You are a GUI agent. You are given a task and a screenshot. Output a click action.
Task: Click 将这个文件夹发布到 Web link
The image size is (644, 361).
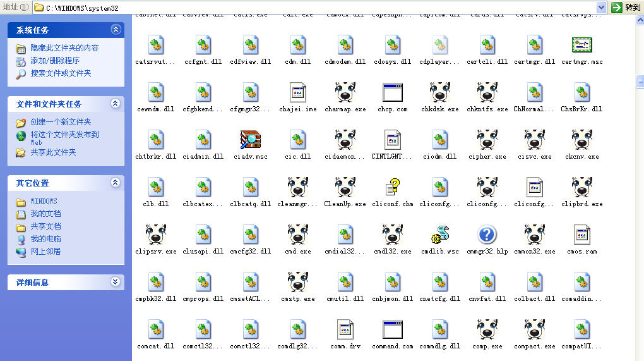[64, 138]
